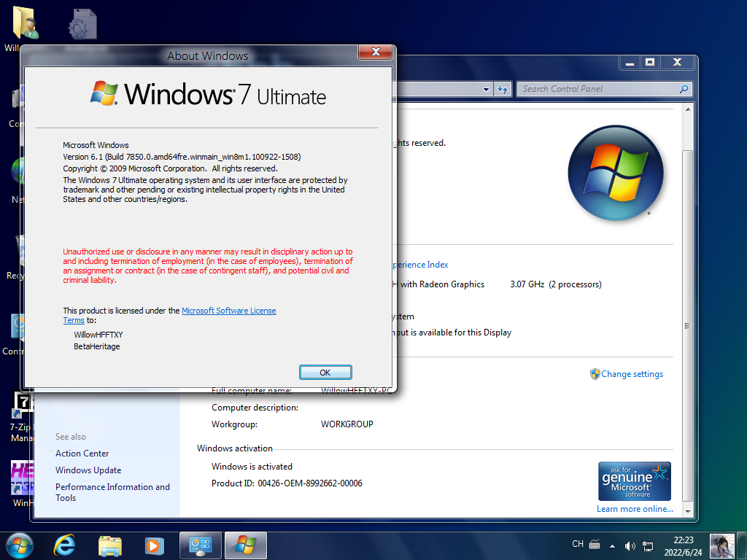Screen dimensions: 747x560
Task: Open Windows Media Player taskbar icon
Action: [155, 545]
